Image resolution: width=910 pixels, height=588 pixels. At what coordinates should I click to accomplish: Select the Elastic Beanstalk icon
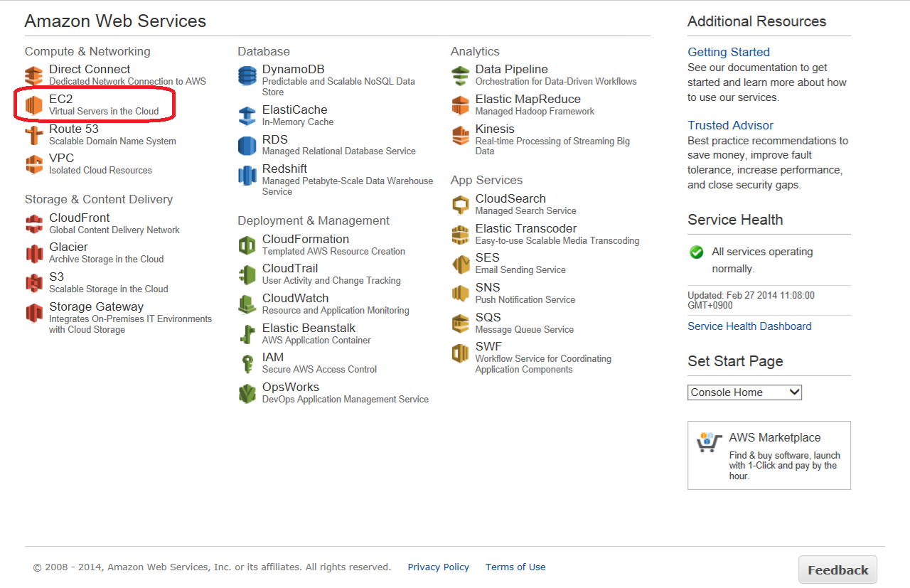click(247, 334)
